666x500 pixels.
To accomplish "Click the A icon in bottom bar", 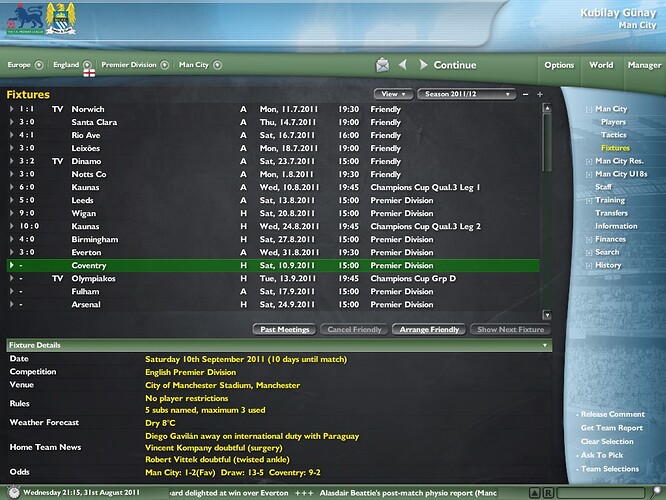I will [x=535, y=493].
